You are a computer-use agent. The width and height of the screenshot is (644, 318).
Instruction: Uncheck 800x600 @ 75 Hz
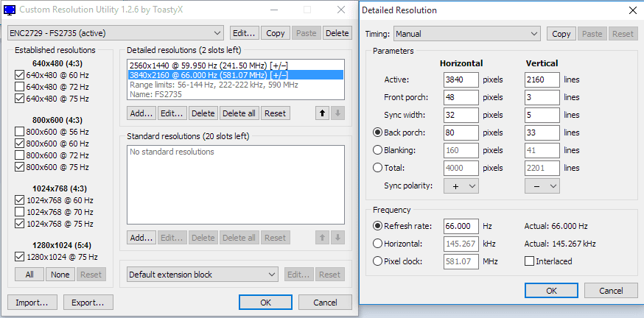19,167
